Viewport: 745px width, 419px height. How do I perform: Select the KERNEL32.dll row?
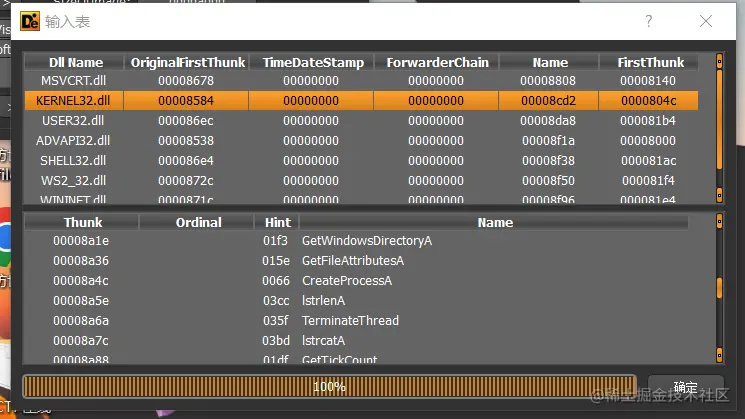pyautogui.click(x=362, y=101)
